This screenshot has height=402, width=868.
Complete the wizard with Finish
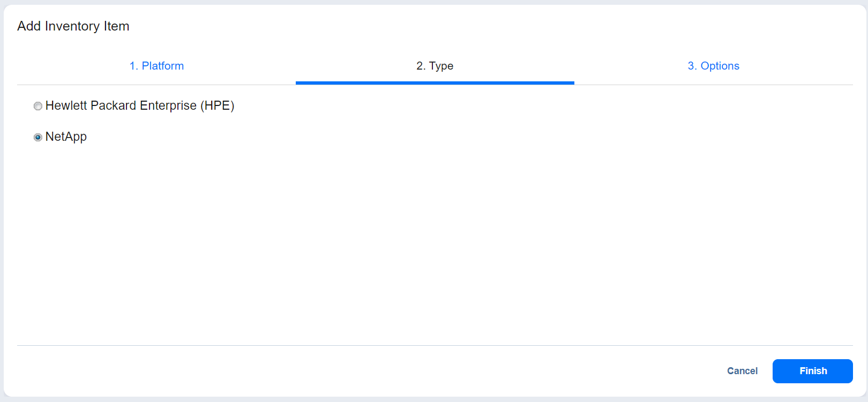(x=812, y=371)
